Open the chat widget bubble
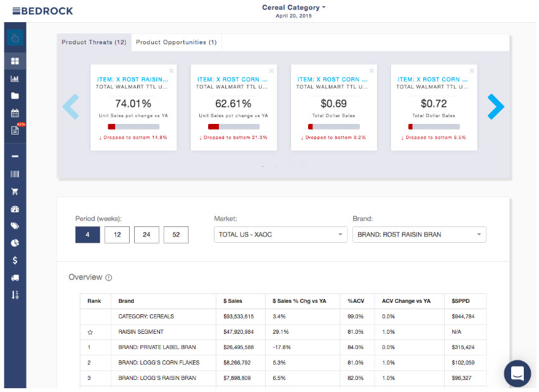Screen dimensions: 539x392 [517, 373]
